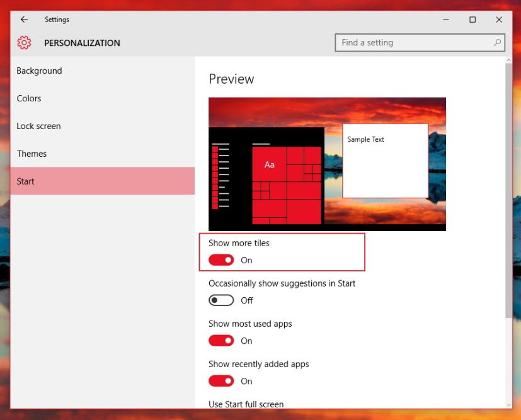Enable Occasionally show suggestions in Start
Screen dimensions: 521x420
click(x=221, y=300)
